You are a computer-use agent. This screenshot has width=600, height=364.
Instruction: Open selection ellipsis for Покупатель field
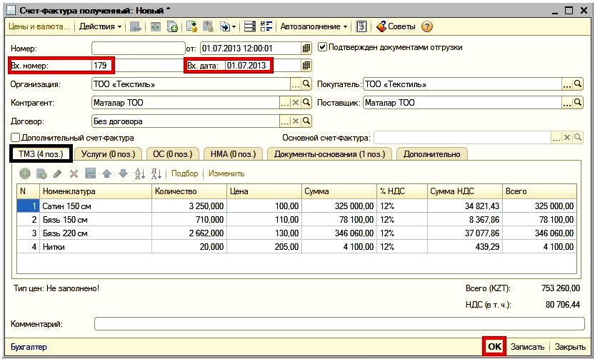point(567,84)
